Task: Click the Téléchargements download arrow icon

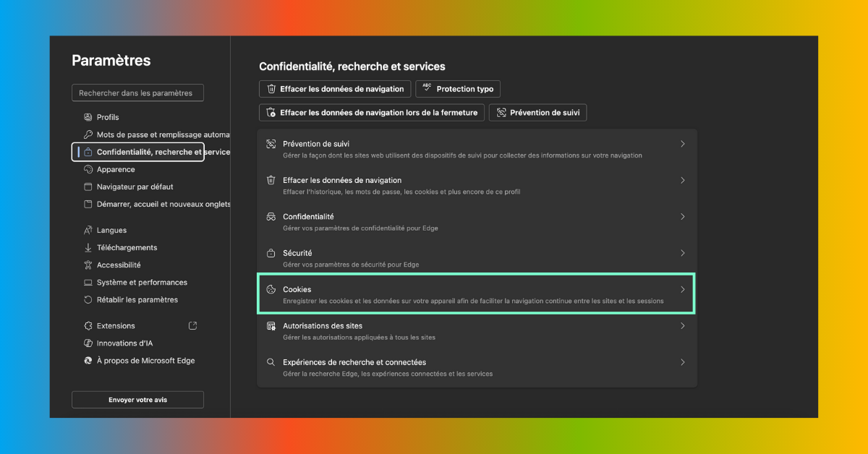Action: (x=88, y=247)
